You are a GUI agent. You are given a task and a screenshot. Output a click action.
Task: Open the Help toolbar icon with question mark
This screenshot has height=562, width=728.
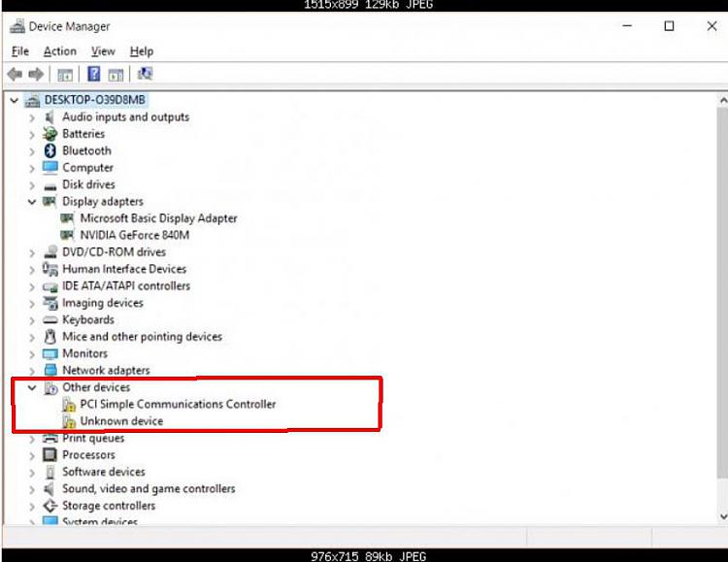coord(94,74)
